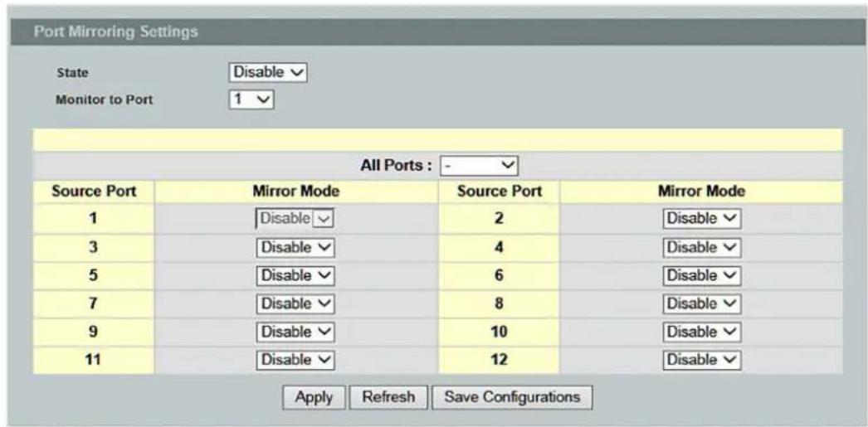Set Mirror Mode for source port 4

coord(701,247)
